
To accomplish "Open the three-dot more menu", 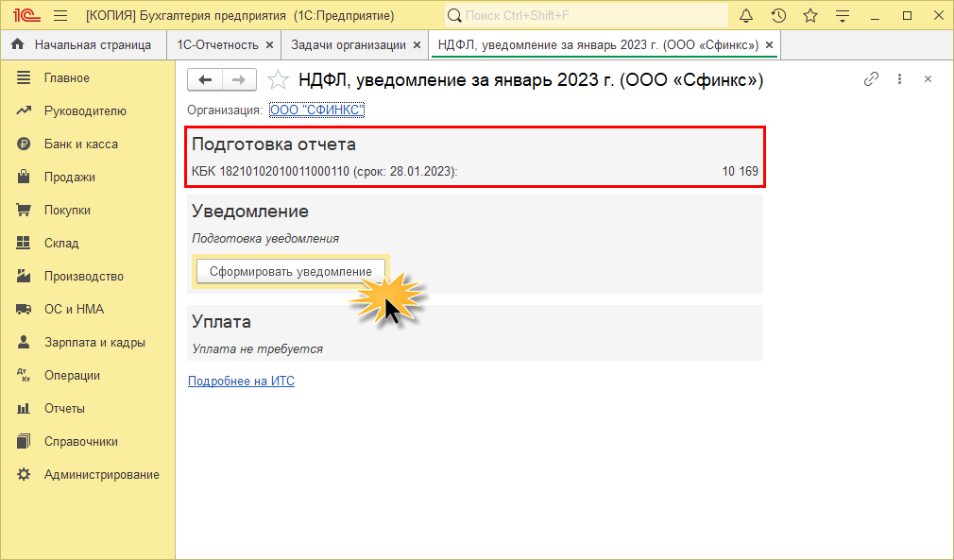I will [899, 79].
